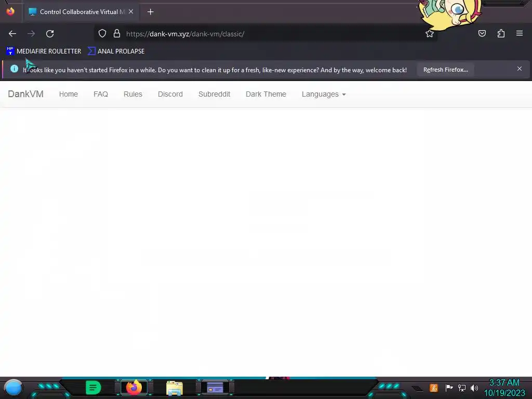
Task: Open the Discord link
Action: click(170, 94)
